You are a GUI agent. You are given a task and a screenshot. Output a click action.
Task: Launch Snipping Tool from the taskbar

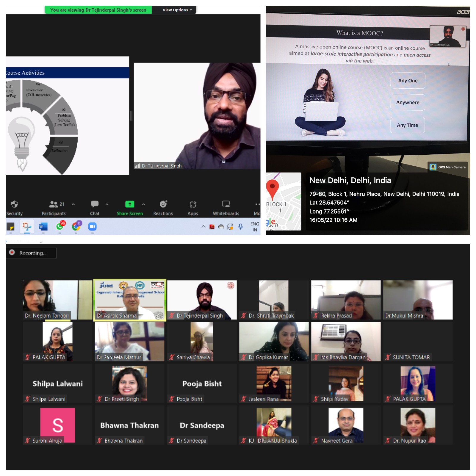[x=27, y=227]
